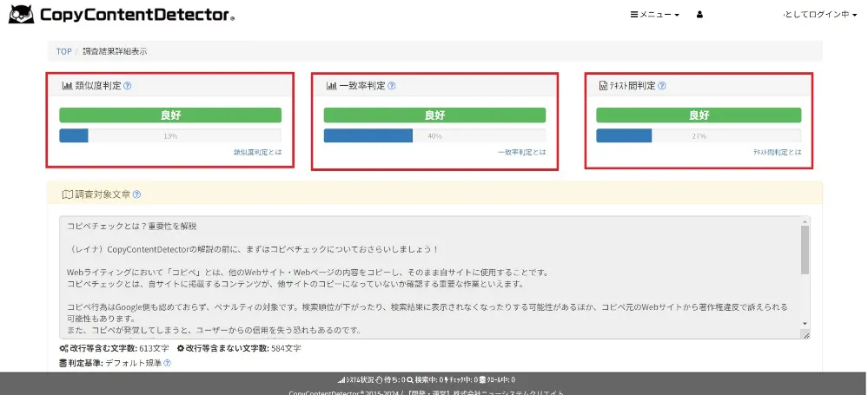The image size is (868, 395).
Task: Click the text area resize handle
Action: click(x=805, y=335)
